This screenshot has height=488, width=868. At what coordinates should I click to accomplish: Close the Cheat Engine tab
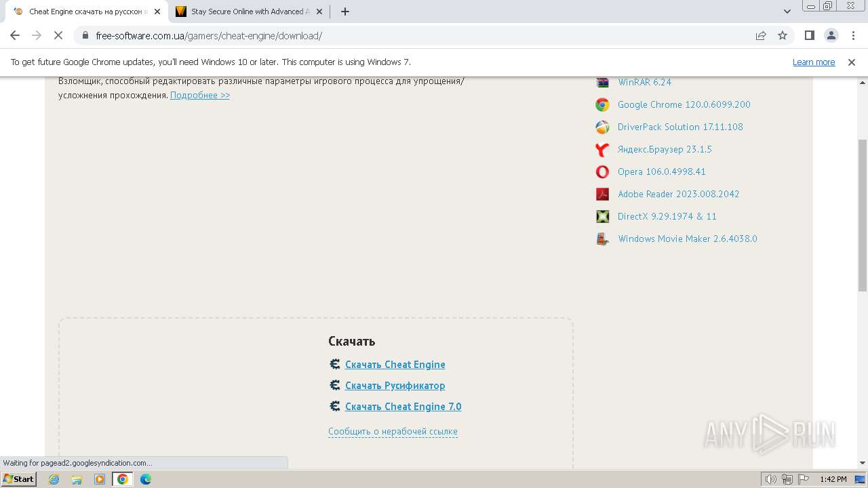157,12
